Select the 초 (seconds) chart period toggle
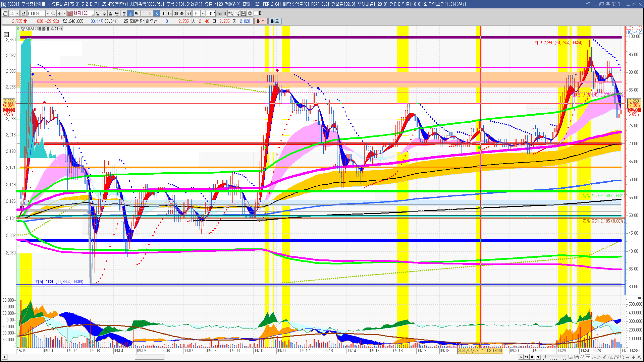The image size is (644, 362). point(130,13)
